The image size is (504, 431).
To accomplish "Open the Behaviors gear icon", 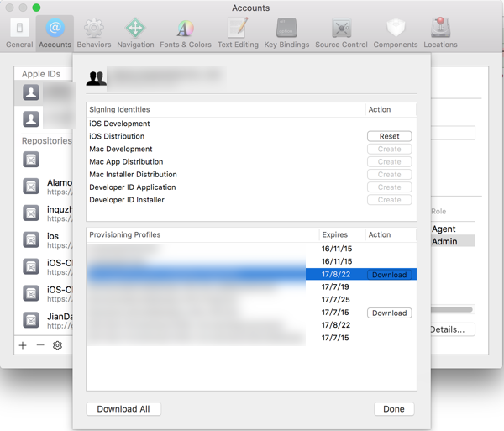I will (94, 28).
